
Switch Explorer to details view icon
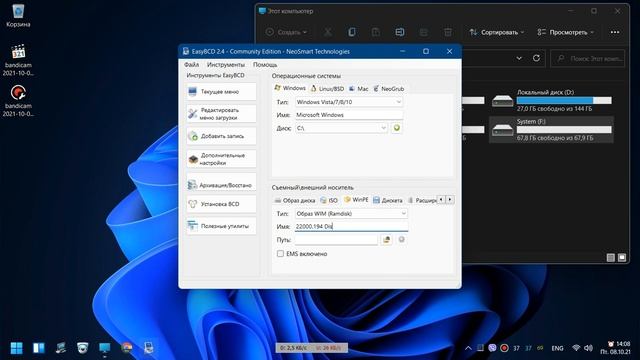(611, 258)
